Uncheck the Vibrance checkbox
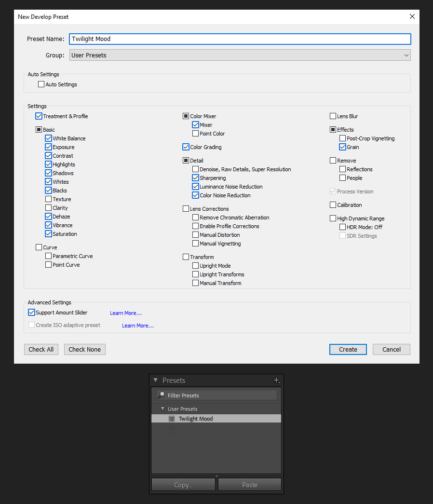 (x=49, y=225)
